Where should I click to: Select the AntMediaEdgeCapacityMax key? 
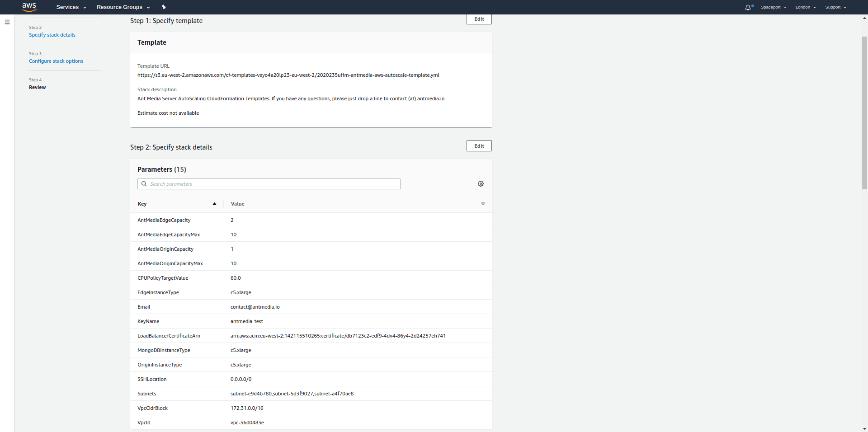(x=169, y=235)
